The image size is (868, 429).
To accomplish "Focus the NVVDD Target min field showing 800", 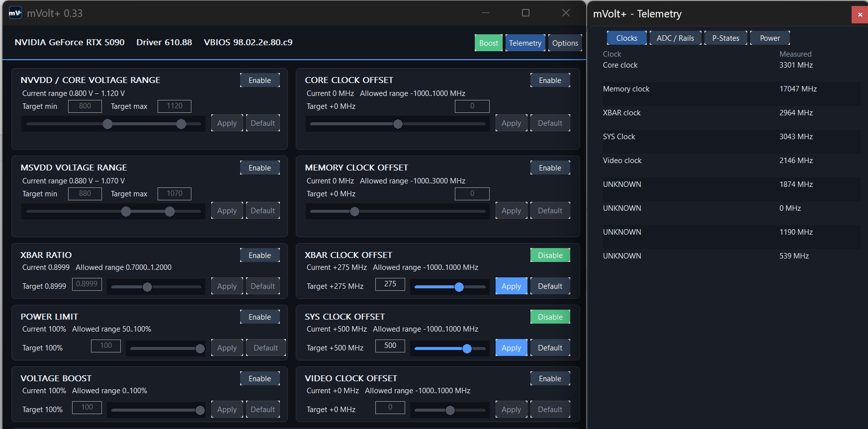I will tap(85, 106).
